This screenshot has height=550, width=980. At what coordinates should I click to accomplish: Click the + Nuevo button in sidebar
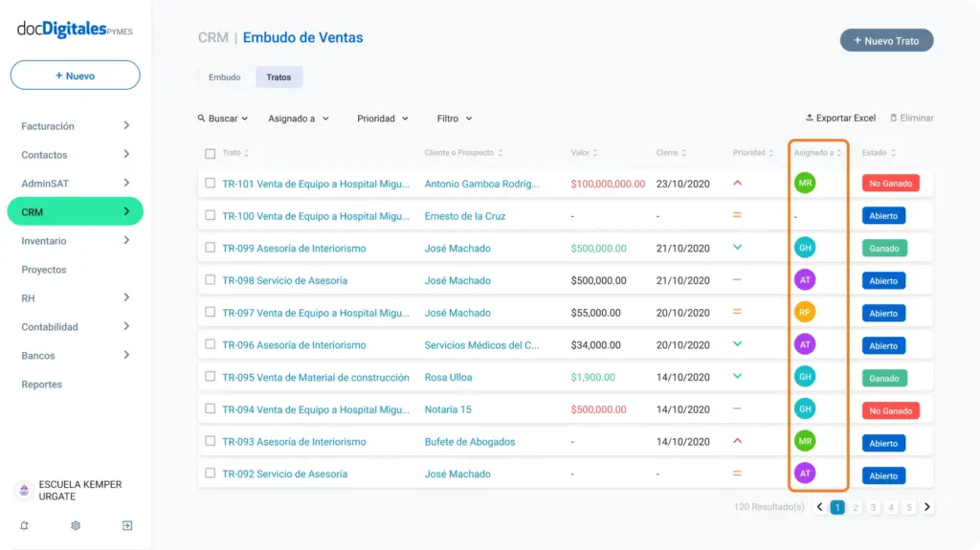[75, 76]
